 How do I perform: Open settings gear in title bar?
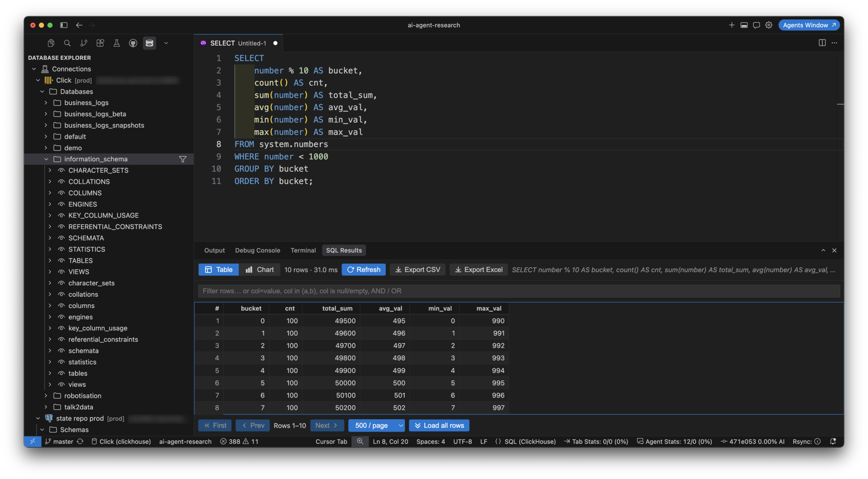coord(769,25)
